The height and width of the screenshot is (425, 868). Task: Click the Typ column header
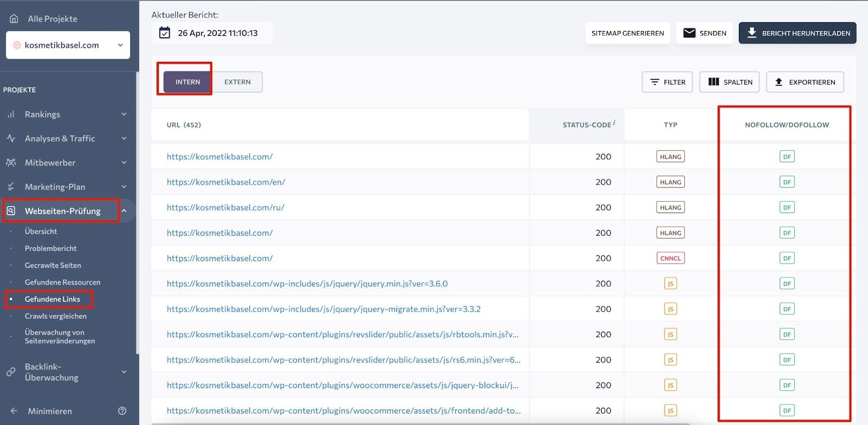tap(671, 125)
